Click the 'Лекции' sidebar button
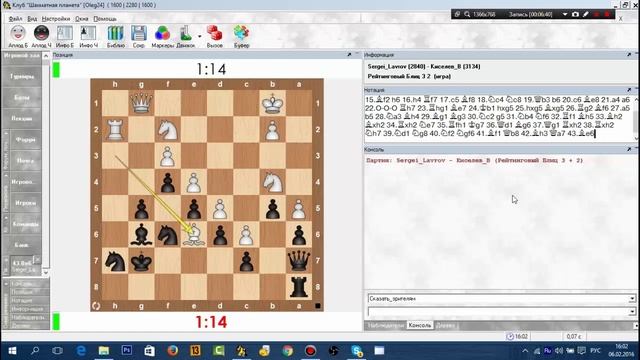This screenshot has height=360, width=640. point(22,118)
